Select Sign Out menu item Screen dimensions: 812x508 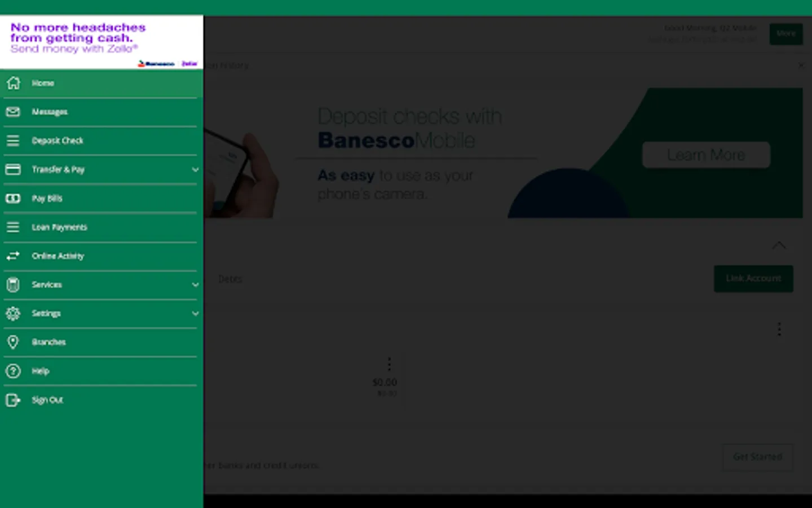click(x=101, y=400)
